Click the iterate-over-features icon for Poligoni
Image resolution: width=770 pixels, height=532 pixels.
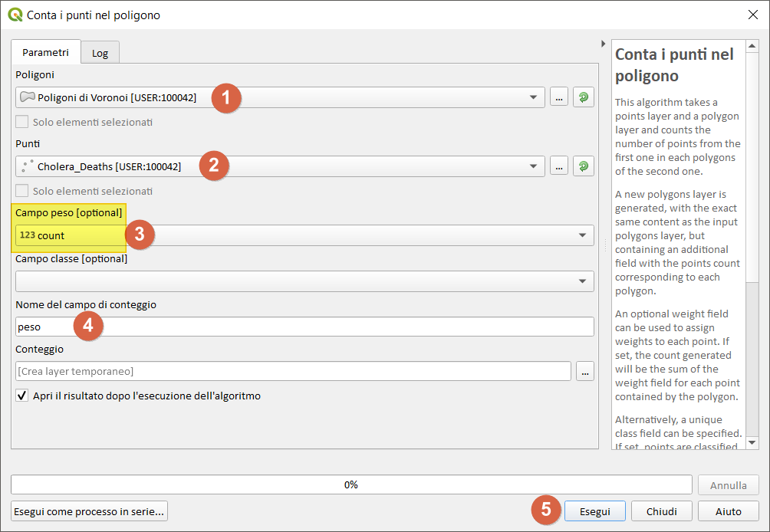[584, 97]
